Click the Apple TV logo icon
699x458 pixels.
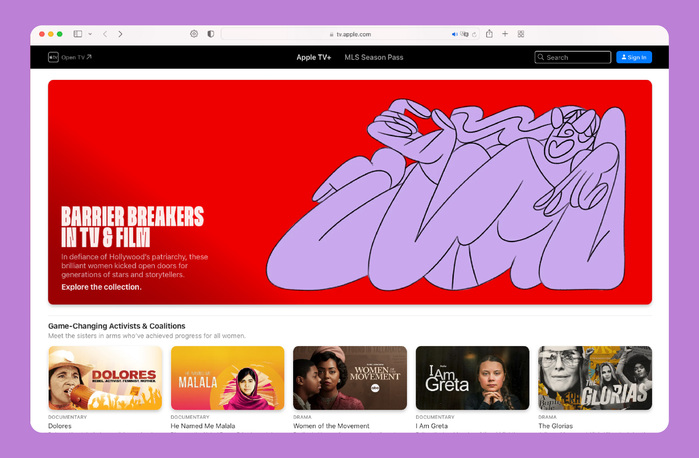[x=53, y=57]
